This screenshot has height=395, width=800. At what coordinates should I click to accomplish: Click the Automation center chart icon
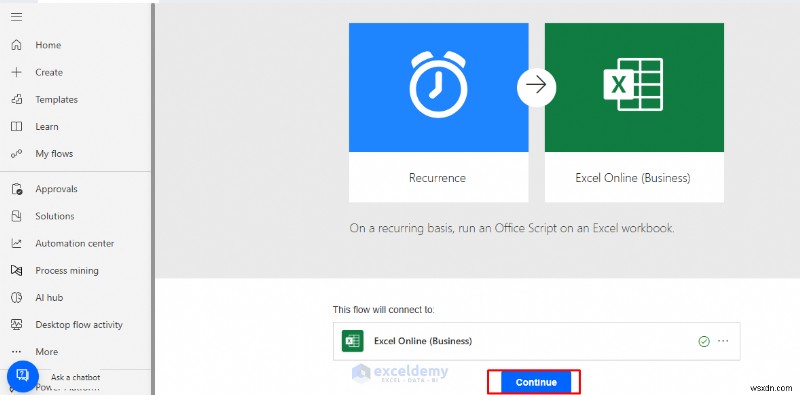[16, 243]
